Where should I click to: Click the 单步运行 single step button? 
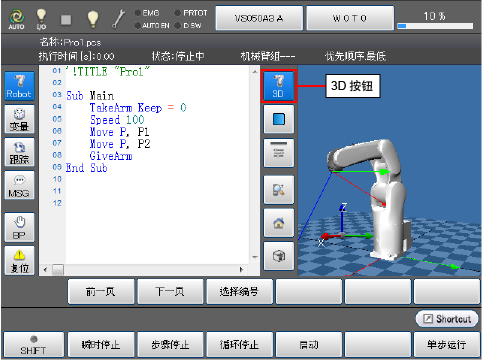click(447, 345)
